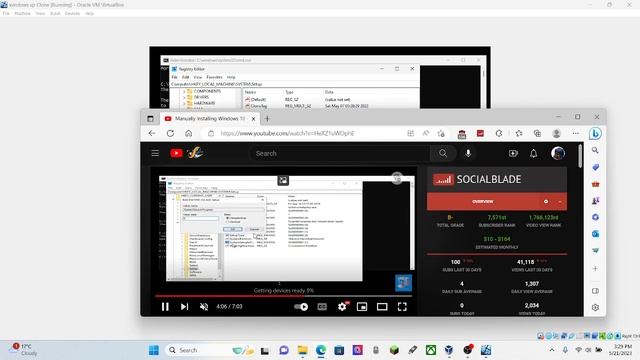Viewport: 640px width, 360px height.
Task: Open YouTube notifications bell
Action: (533, 153)
